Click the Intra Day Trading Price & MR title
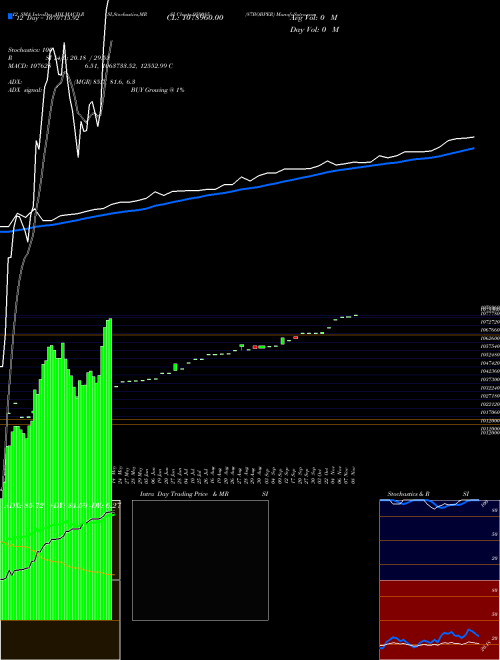The width and height of the screenshot is (500, 660). 184,494
